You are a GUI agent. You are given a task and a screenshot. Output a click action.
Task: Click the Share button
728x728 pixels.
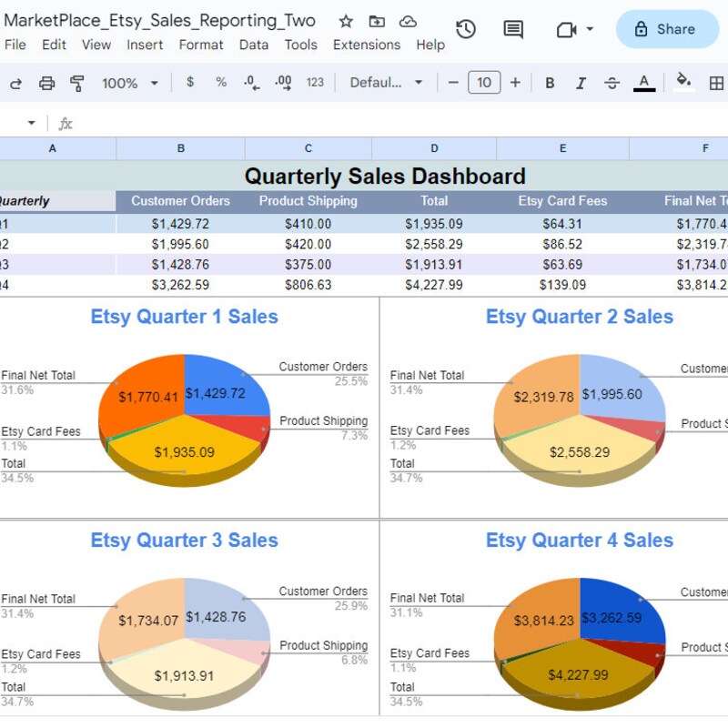click(667, 29)
